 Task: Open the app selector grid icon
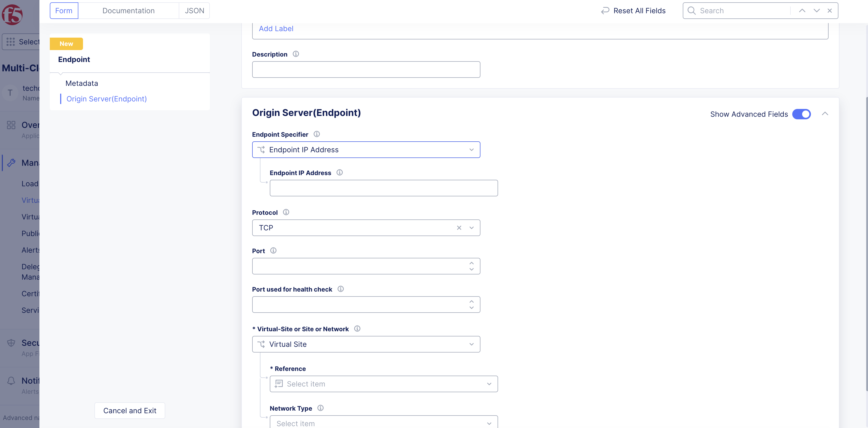coord(10,42)
